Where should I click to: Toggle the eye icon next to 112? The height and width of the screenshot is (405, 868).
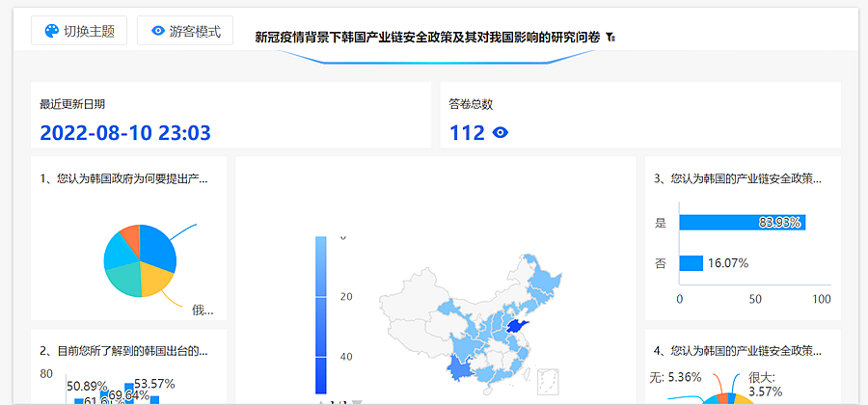click(500, 133)
